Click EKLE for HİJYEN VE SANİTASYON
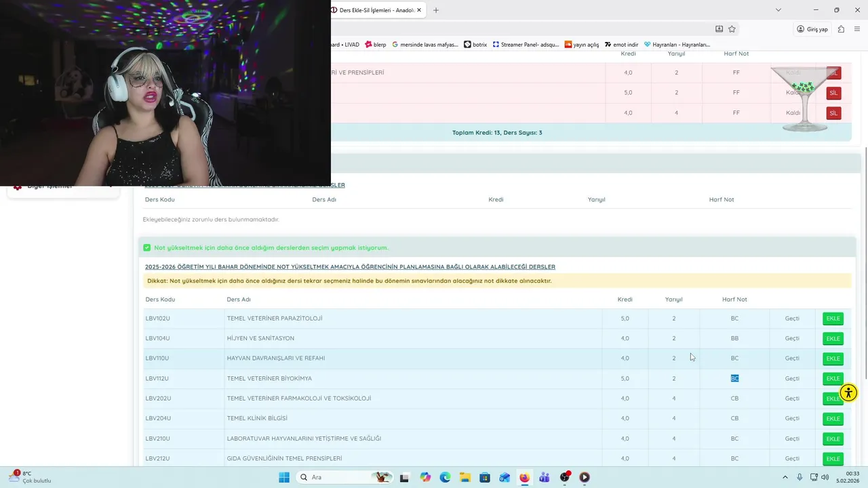The width and height of the screenshot is (868, 488). coord(833,338)
